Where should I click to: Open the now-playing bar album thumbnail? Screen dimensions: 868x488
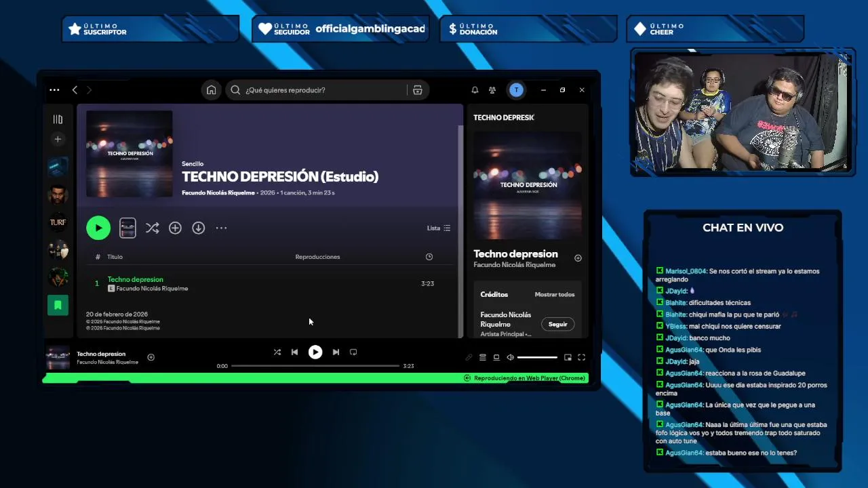click(x=58, y=357)
